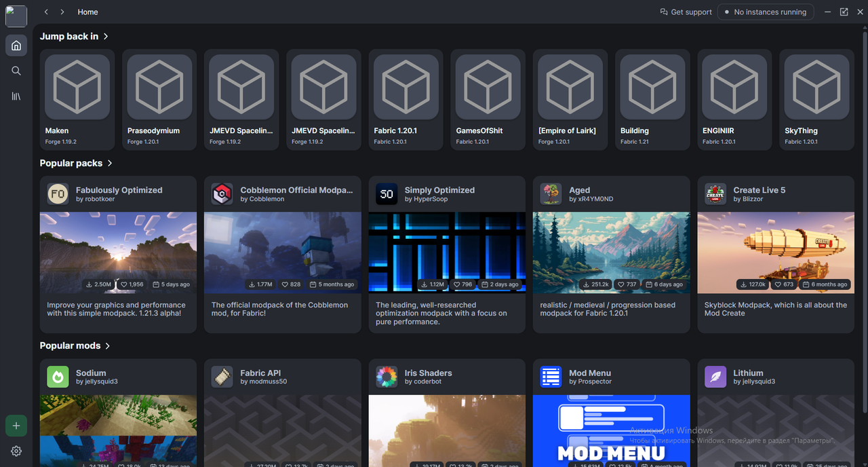Select the [Empire of Lairk] instance name
This screenshot has height=467, width=868.
(567, 131)
